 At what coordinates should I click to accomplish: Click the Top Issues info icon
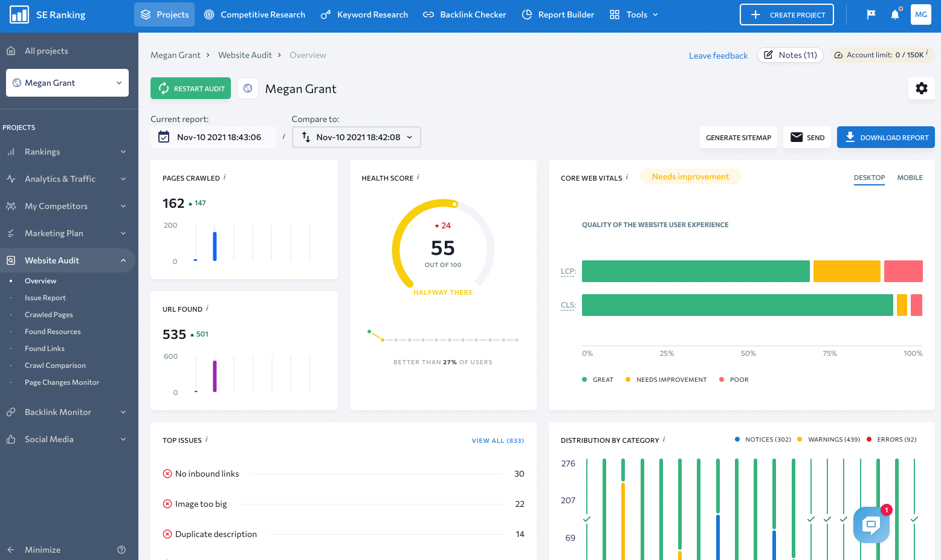(207, 439)
